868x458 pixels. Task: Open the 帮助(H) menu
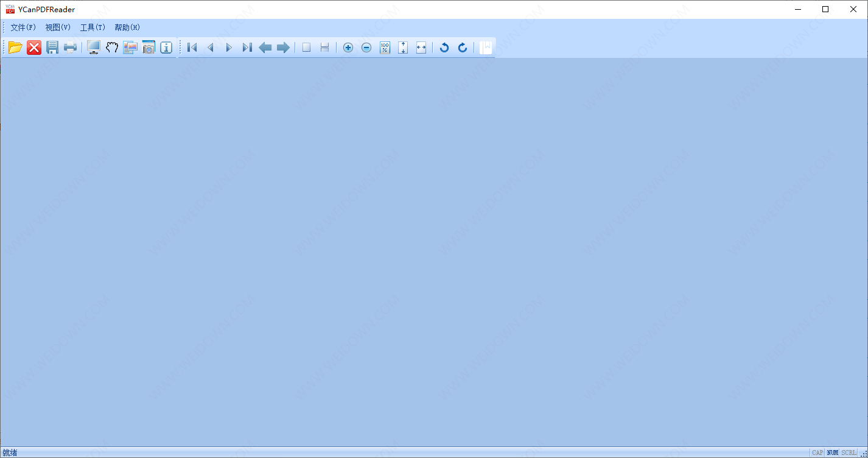(x=127, y=27)
